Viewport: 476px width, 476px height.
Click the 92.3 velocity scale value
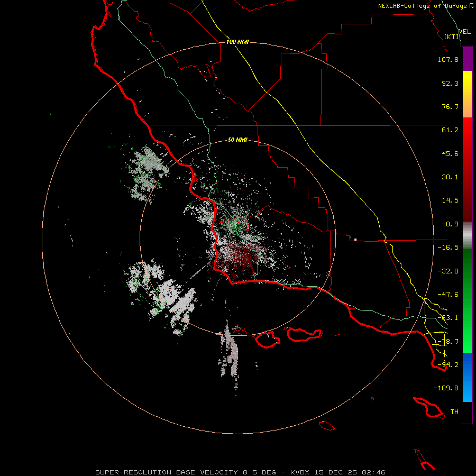[450, 83]
